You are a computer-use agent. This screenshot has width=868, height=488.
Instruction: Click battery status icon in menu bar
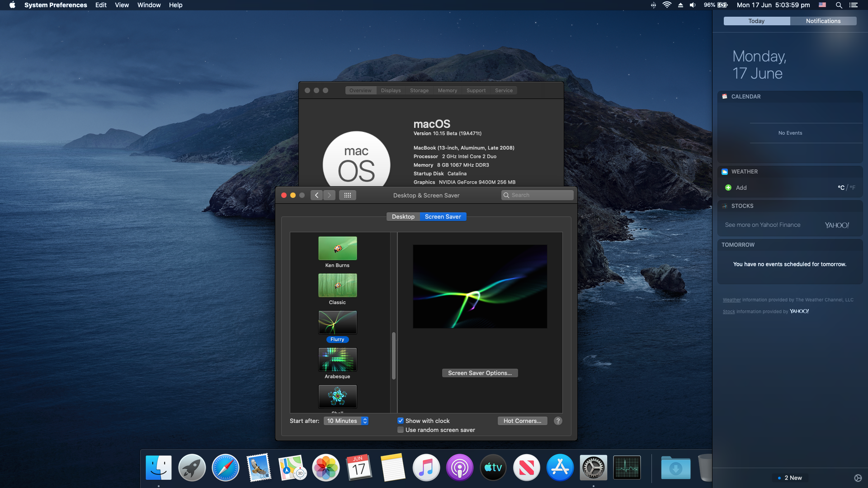(x=722, y=5)
